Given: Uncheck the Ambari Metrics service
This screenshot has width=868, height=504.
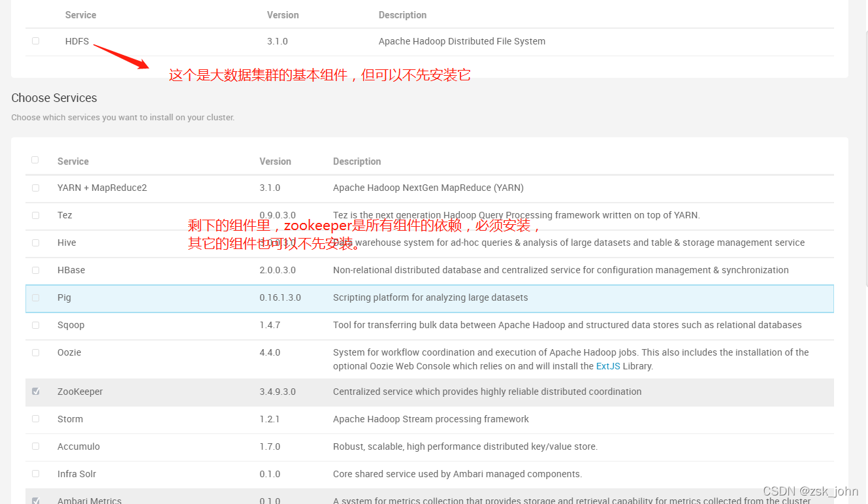Looking at the screenshot, I should (x=35, y=500).
